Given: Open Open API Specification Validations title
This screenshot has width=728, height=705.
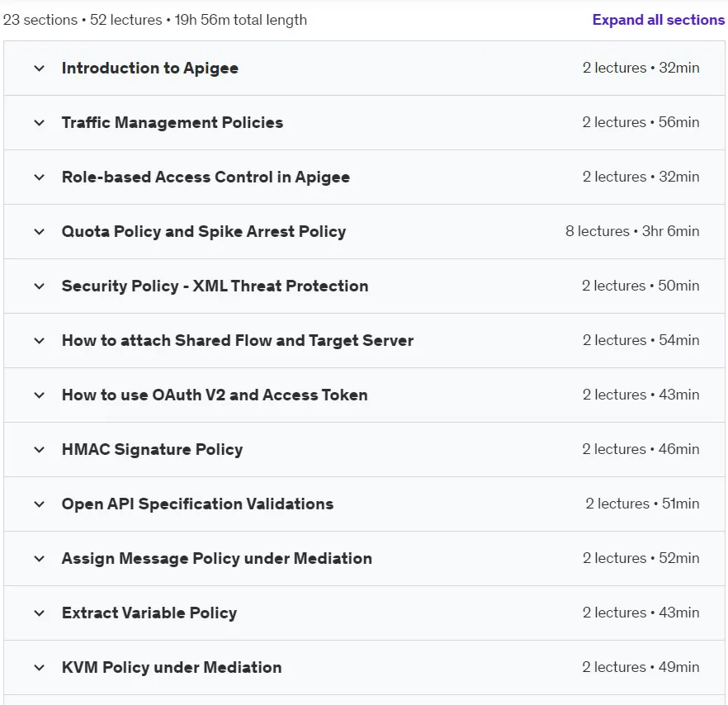Looking at the screenshot, I should coord(197,504).
